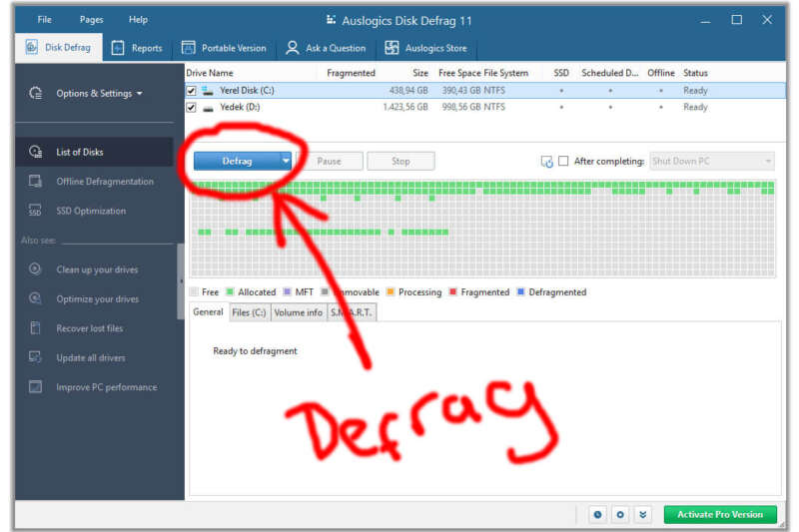This screenshot has height=532, width=799.
Task: Open Improve PC performance link
Action: pos(107,387)
